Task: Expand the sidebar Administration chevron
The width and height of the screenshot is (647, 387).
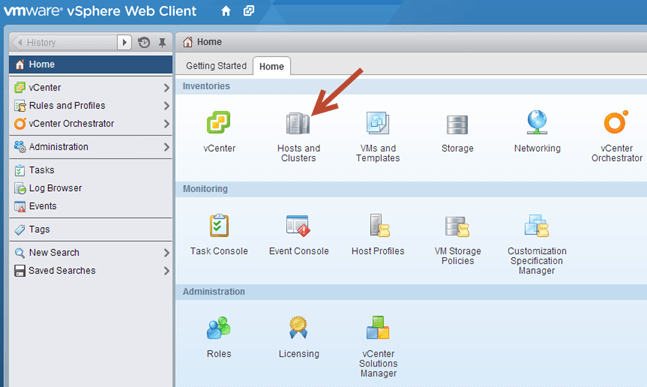Action: (x=166, y=147)
